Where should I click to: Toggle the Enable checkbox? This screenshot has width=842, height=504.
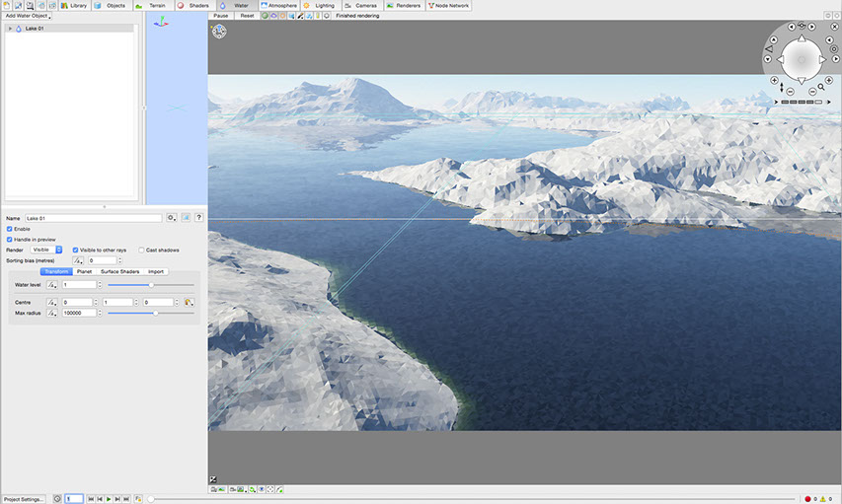[x=10, y=229]
